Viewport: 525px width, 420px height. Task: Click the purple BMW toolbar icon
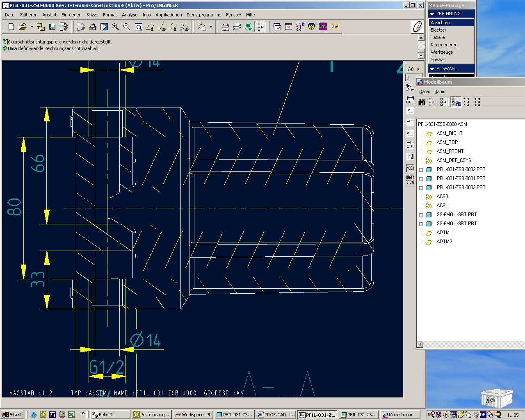323,27
